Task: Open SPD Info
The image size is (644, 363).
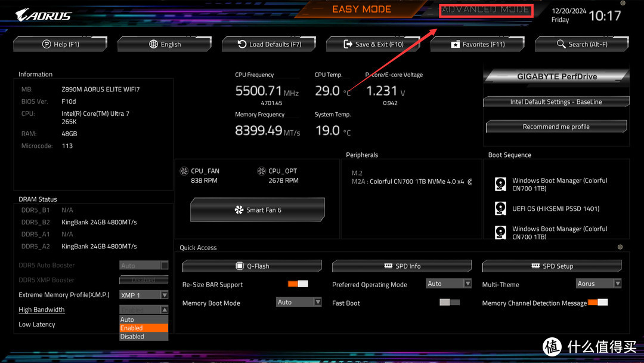Action: (402, 266)
